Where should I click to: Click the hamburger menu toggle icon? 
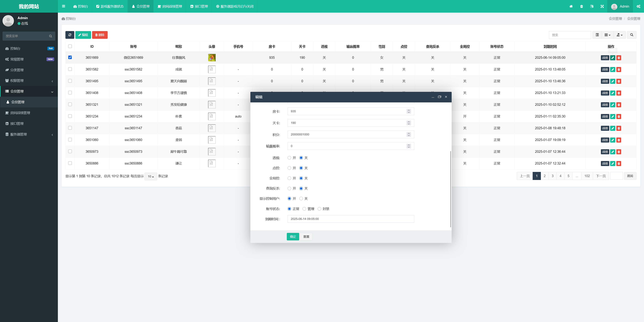click(x=64, y=6)
